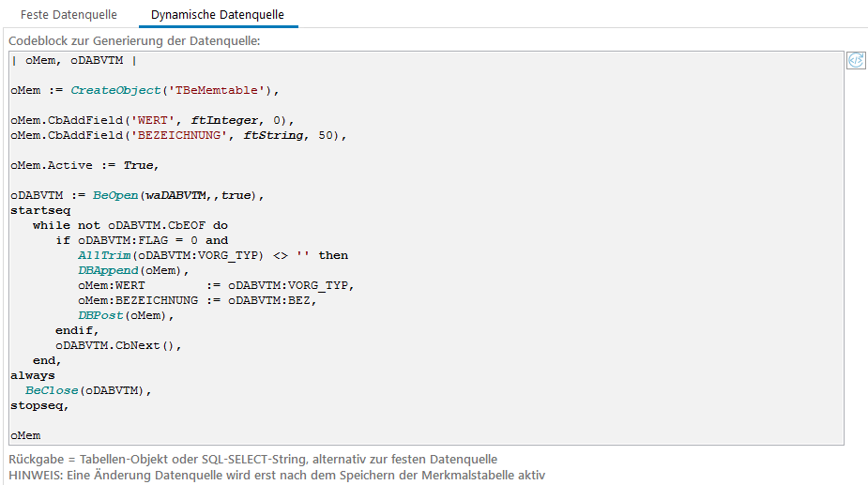Click the CbAddField 'WERT' line
The width and height of the screenshot is (868, 485).
click(x=152, y=121)
